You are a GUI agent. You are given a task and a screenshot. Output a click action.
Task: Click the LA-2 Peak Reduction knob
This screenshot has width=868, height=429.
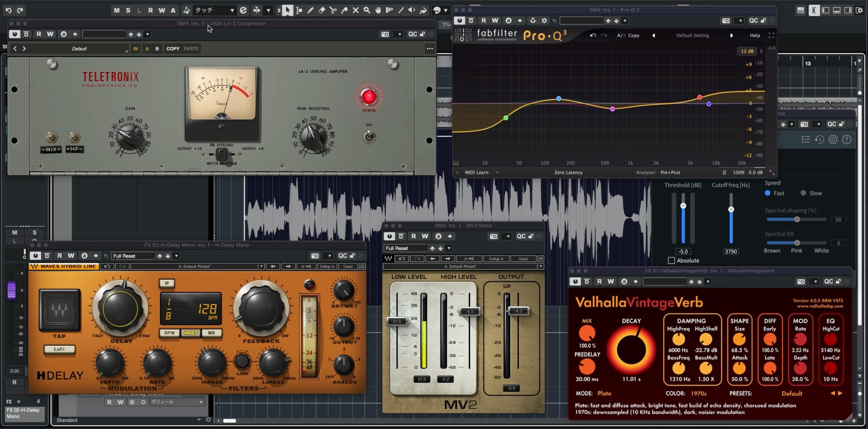[x=314, y=136]
